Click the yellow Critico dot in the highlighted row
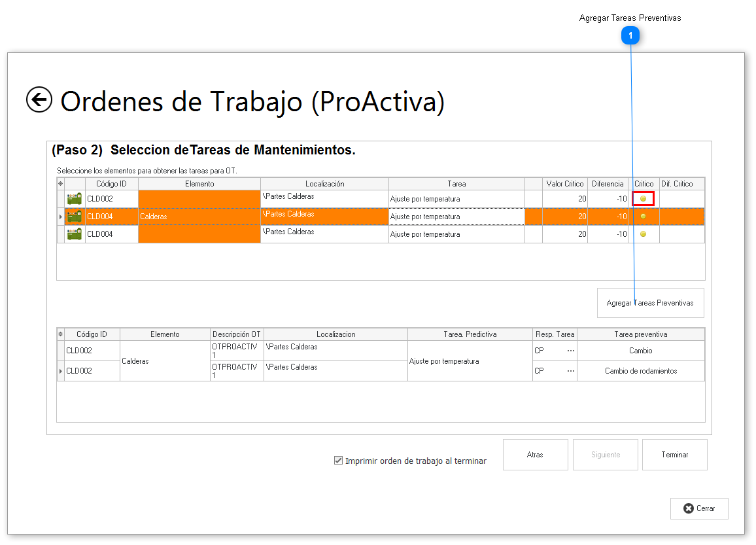Image resolution: width=756 pixels, height=545 pixels. click(643, 217)
